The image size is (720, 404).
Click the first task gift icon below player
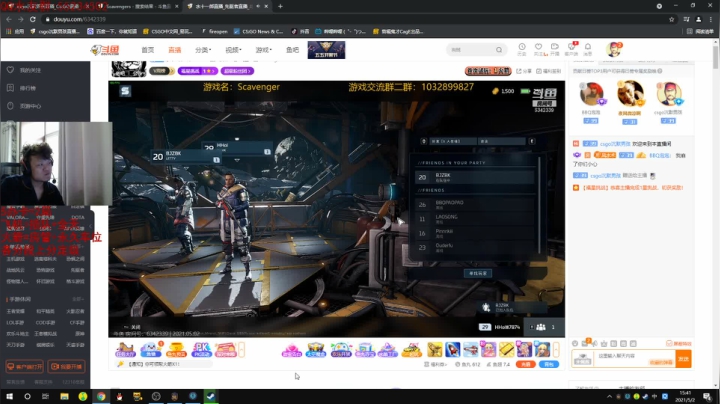125,350
